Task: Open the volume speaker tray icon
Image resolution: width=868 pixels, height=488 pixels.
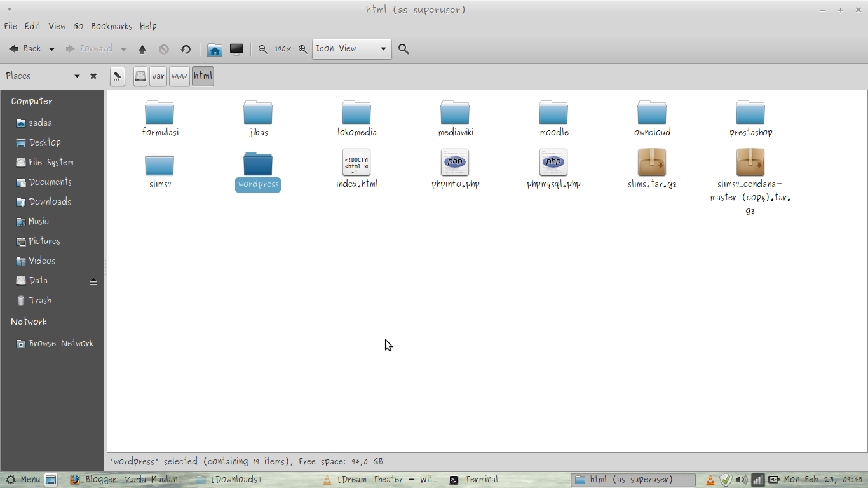Action: click(x=742, y=480)
